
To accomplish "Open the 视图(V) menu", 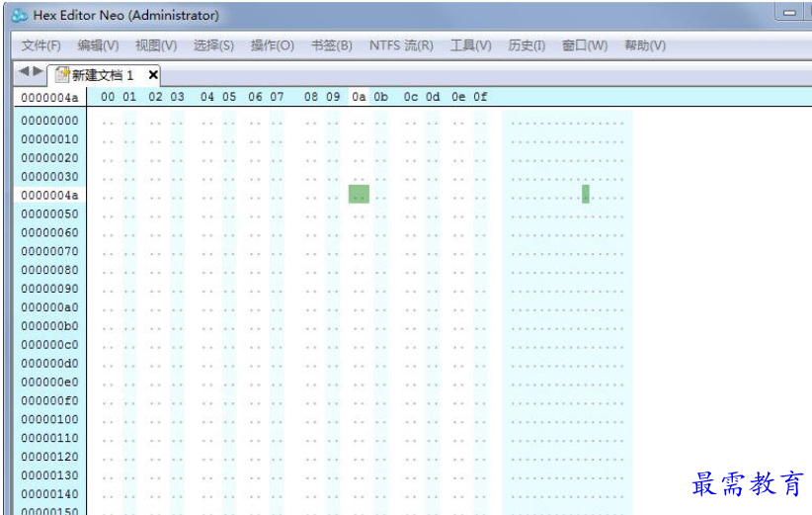I will (x=156, y=45).
